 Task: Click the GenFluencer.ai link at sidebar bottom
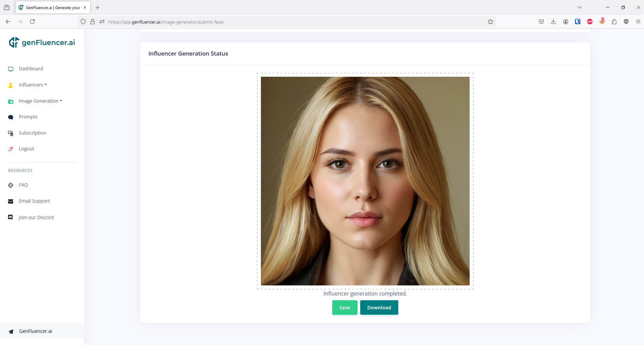(x=36, y=331)
